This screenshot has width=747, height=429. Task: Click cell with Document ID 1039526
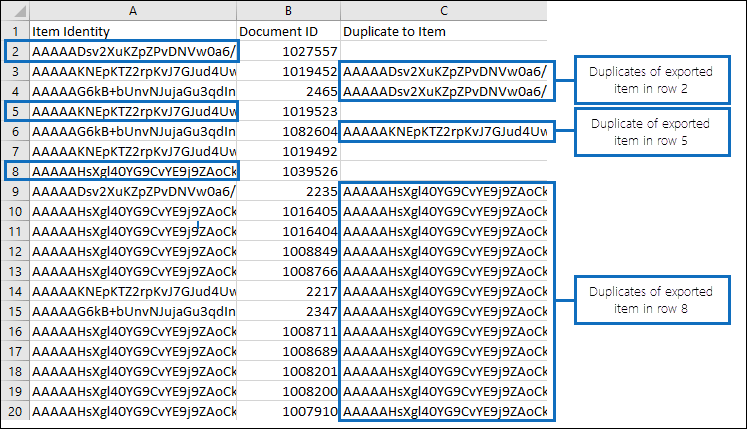pos(288,172)
